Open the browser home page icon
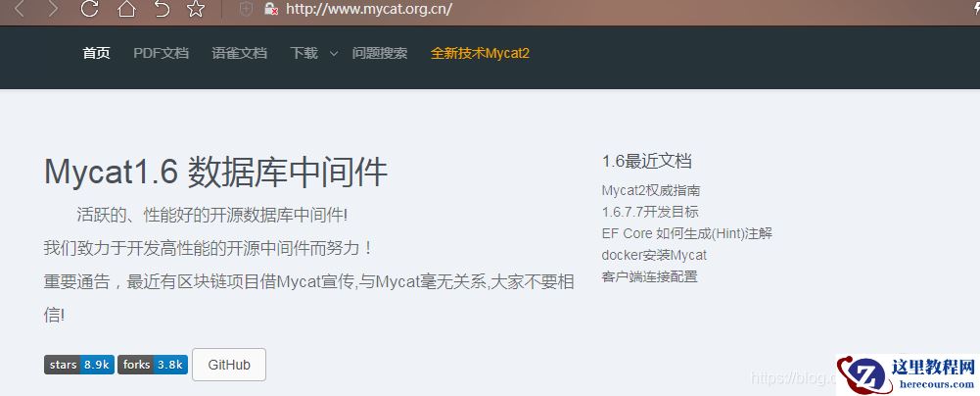The height and width of the screenshot is (396, 980). [126, 8]
